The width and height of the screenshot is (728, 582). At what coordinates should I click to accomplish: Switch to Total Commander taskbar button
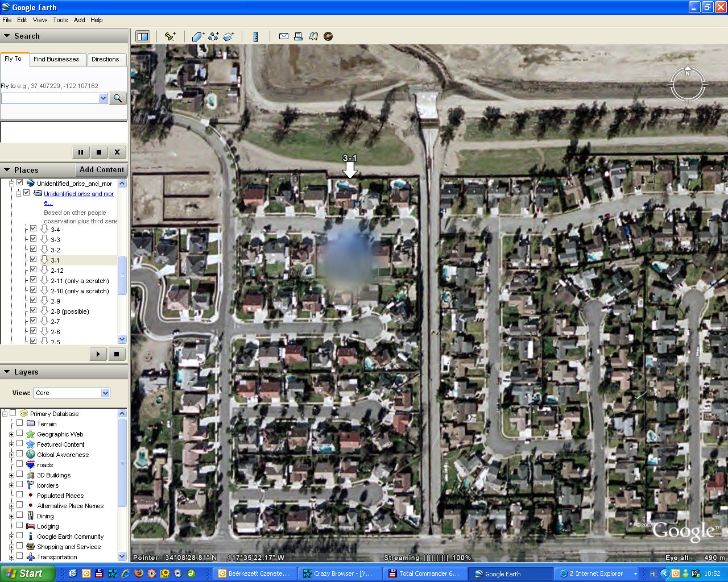(x=425, y=573)
